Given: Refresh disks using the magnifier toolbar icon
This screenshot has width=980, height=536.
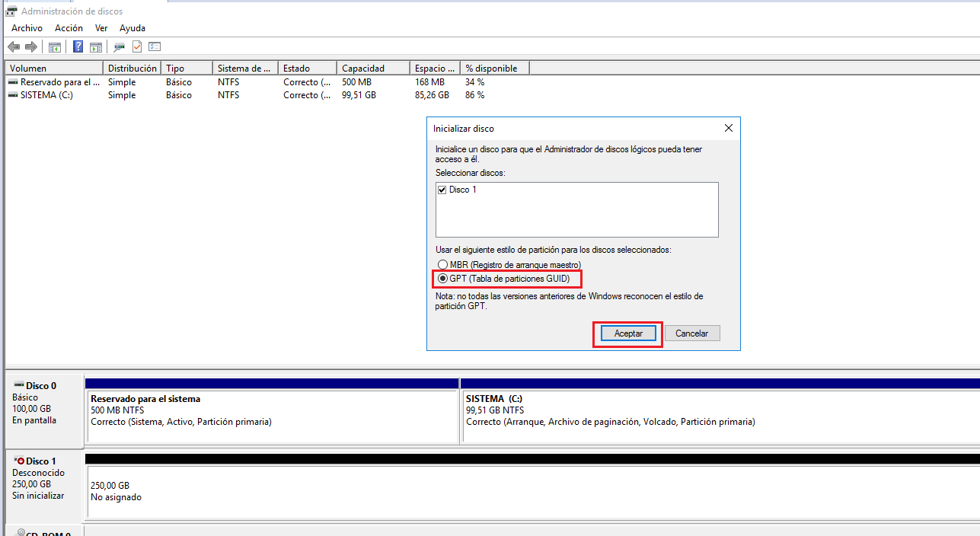Looking at the screenshot, I should (119, 46).
